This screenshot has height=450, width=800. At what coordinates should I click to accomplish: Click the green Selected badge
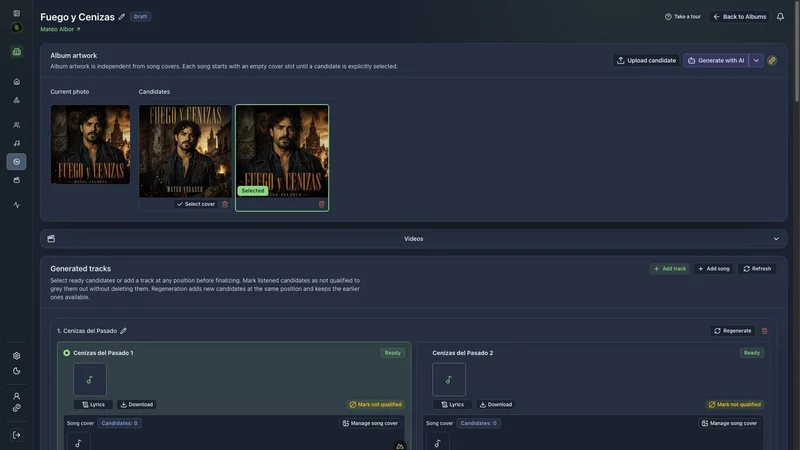click(x=253, y=191)
